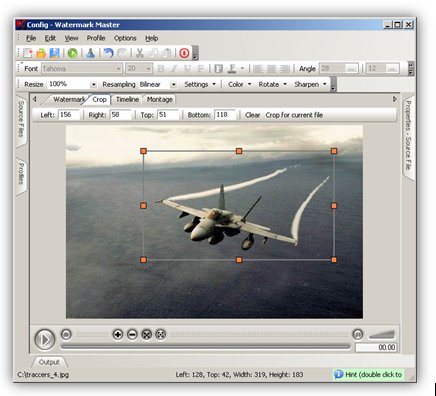Click the Zoom out minus icon

pyautogui.click(x=132, y=334)
